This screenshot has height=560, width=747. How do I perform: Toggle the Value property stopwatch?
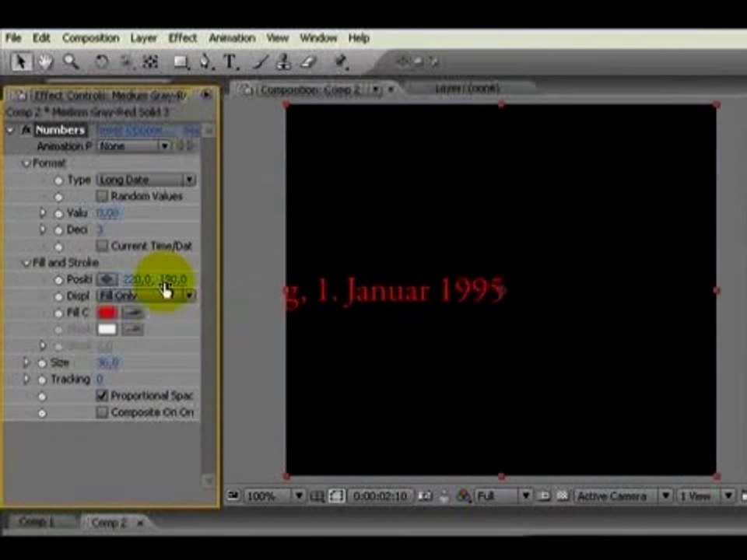point(58,214)
